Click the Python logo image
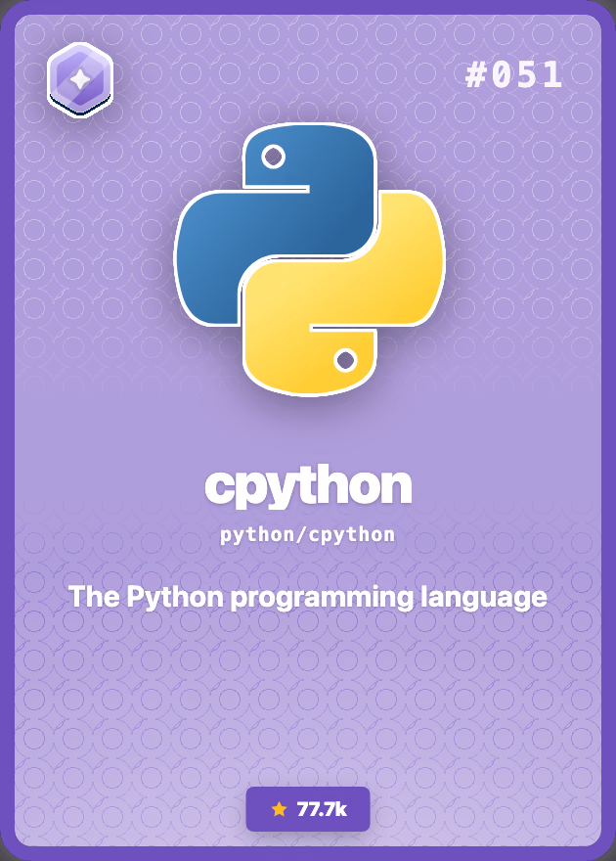 pyautogui.click(x=309, y=258)
